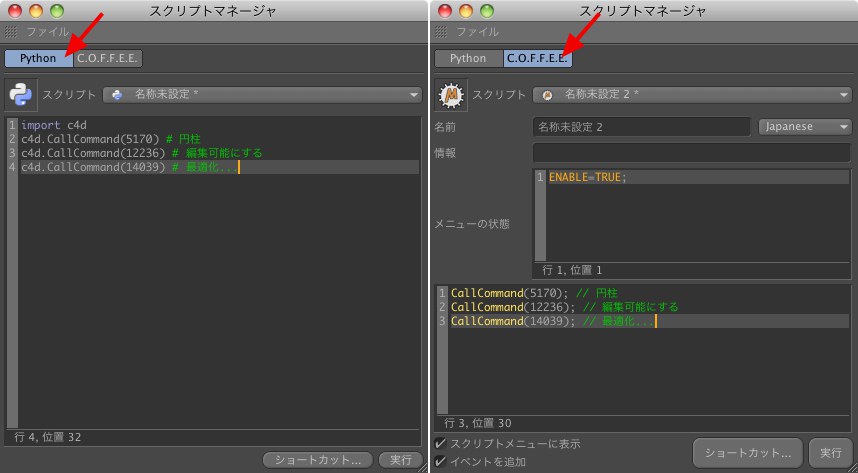Click 実行 button in right window
This screenshot has height=473, width=858.
pyautogui.click(x=831, y=453)
